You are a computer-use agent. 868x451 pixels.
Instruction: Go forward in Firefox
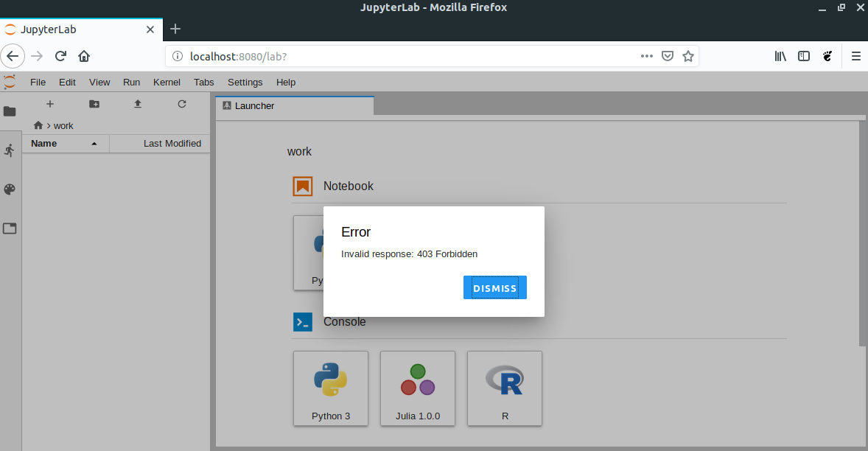point(37,56)
